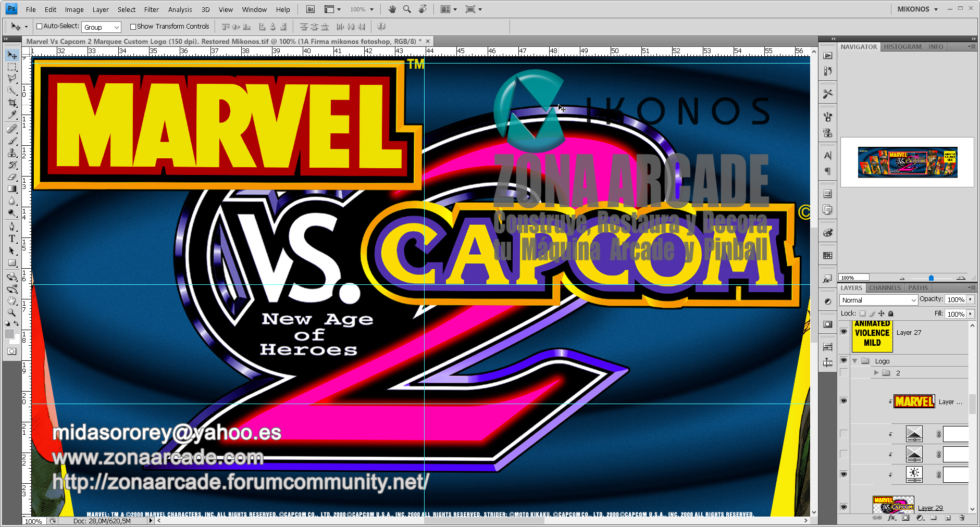This screenshot has width=980, height=527.
Task: Select the Clone Stamp tool
Action: (x=12, y=153)
